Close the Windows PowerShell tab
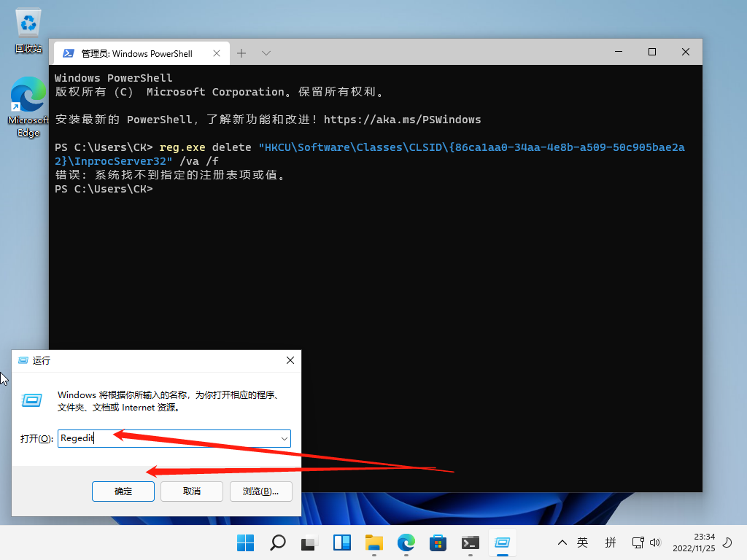 pyautogui.click(x=217, y=53)
